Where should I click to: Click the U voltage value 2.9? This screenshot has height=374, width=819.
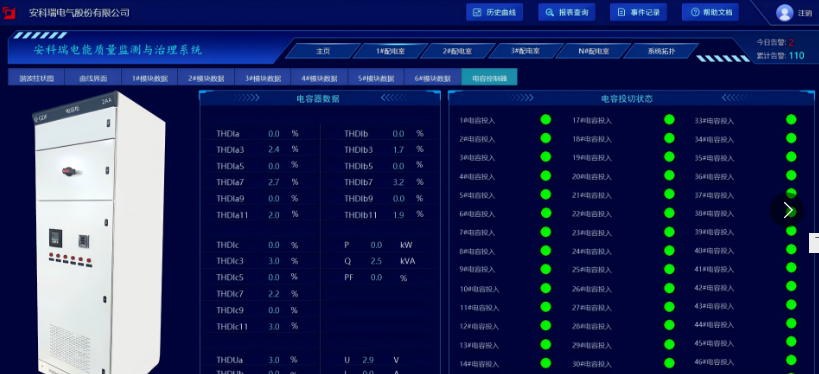pos(368,360)
